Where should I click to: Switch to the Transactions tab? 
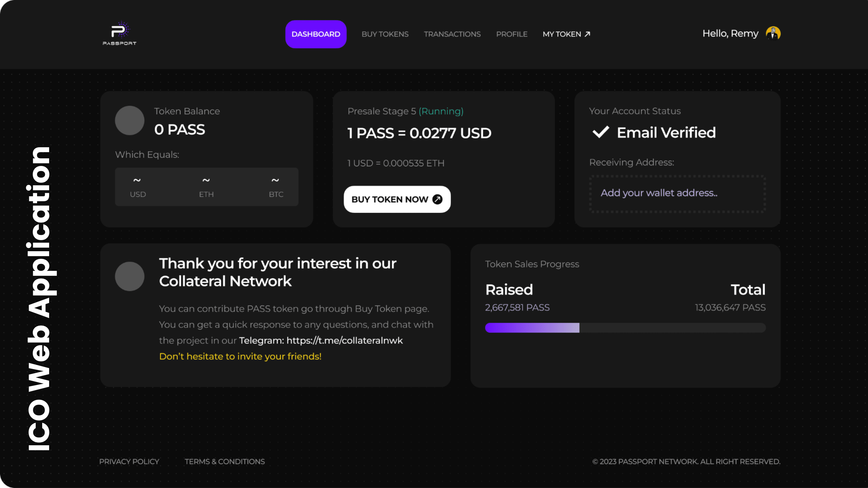tap(452, 34)
